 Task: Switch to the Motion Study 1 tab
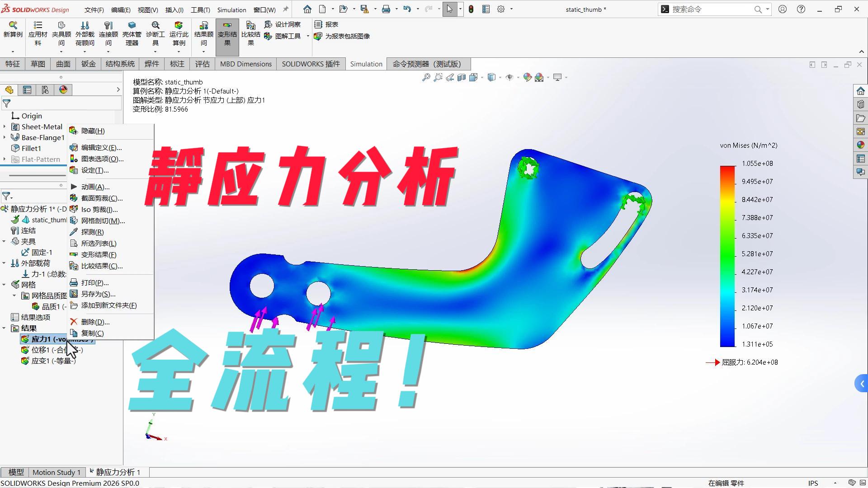(57, 472)
